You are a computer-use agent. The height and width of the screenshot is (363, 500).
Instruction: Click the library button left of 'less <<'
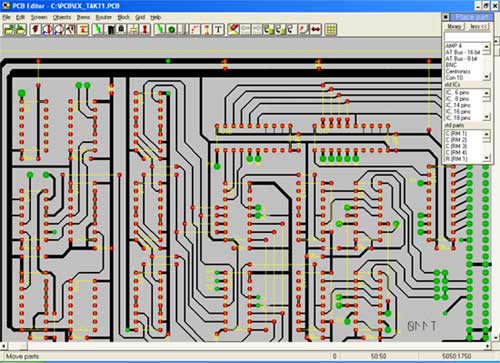click(455, 26)
